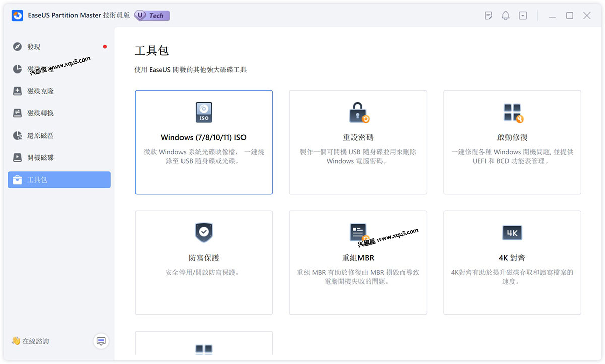Open the notification bell in title bar
Screen dimensions: 605x364
click(505, 16)
